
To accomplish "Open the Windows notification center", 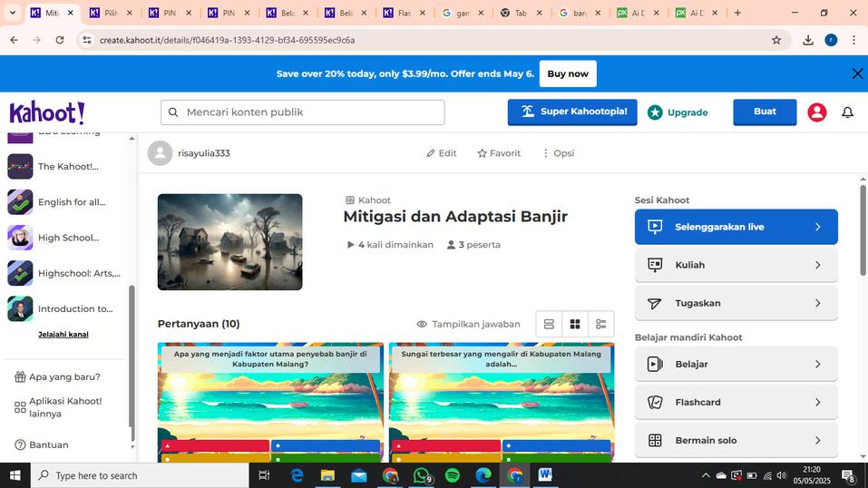I will pos(848,475).
